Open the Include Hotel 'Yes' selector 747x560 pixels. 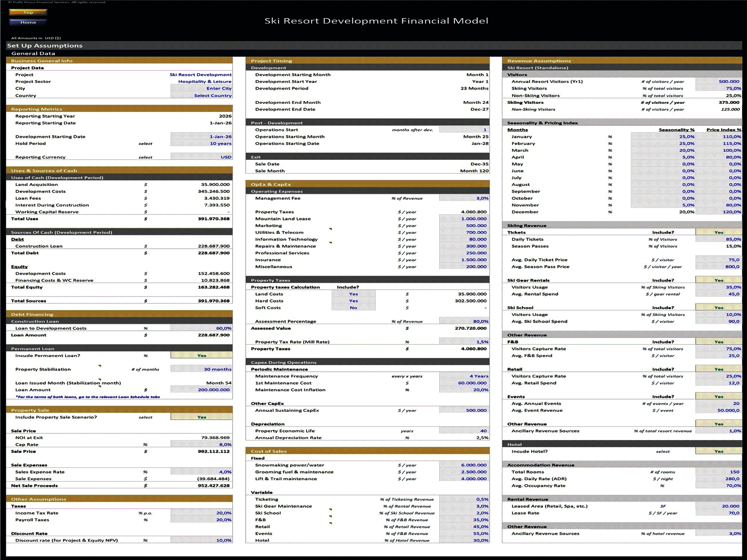point(719,451)
